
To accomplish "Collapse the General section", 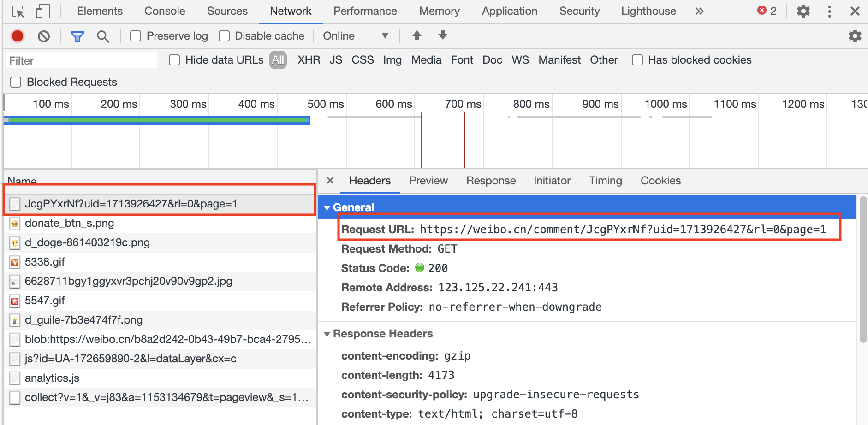I will pos(327,208).
